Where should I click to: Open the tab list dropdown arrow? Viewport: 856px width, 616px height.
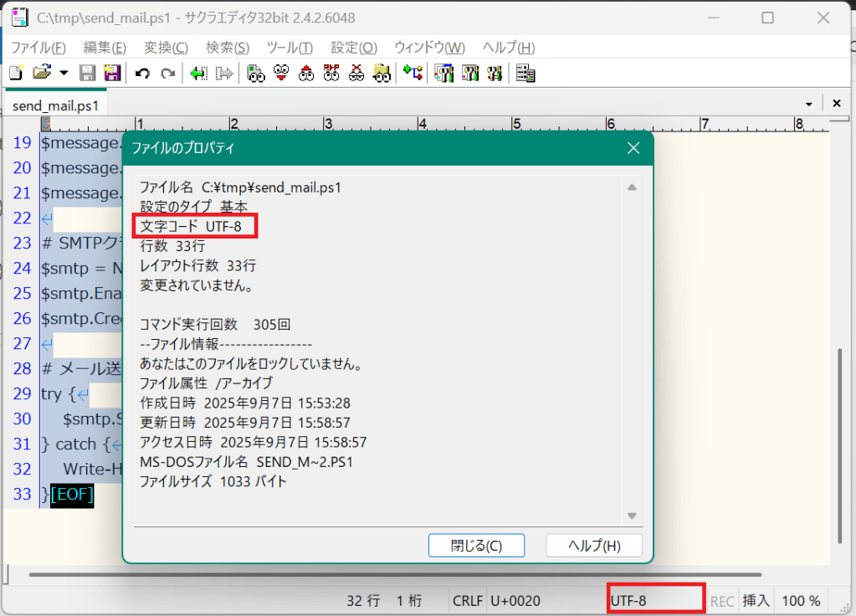[808, 104]
